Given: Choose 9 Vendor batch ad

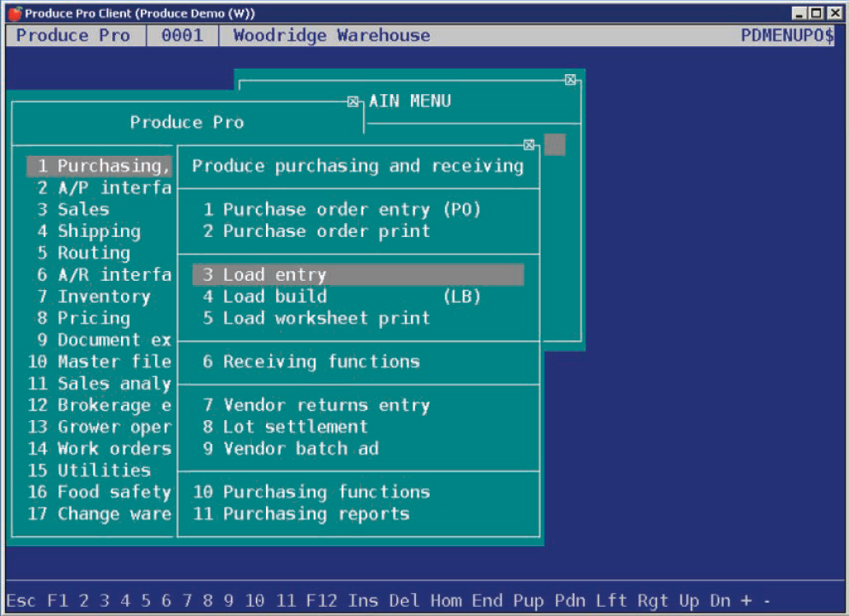Looking at the screenshot, I should tap(291, 448).
